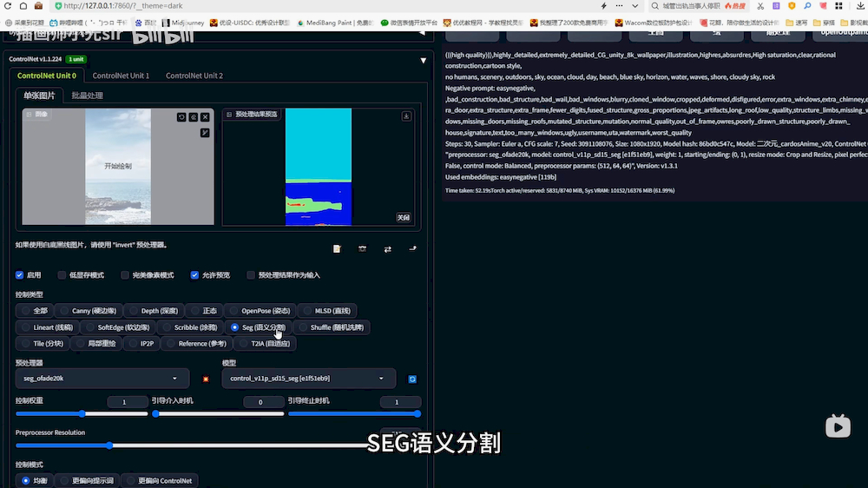Click the eraser icon on input image

194,116
